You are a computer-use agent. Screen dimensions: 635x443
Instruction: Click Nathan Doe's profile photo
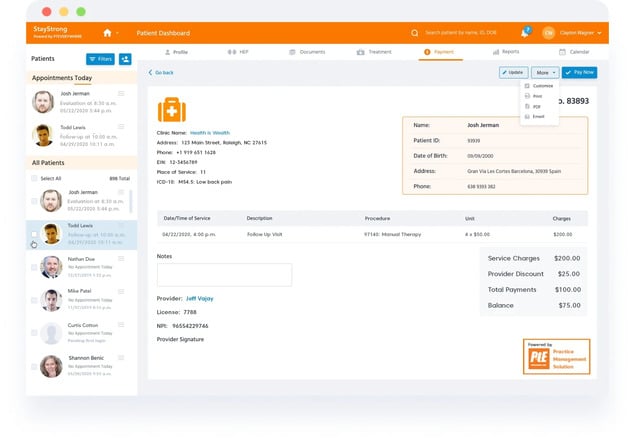[51, 267]
